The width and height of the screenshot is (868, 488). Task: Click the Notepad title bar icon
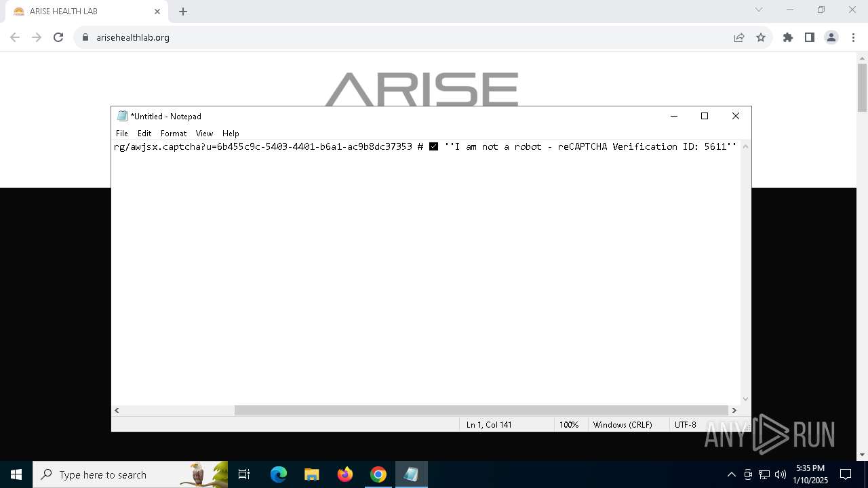(x=122, y=116)
